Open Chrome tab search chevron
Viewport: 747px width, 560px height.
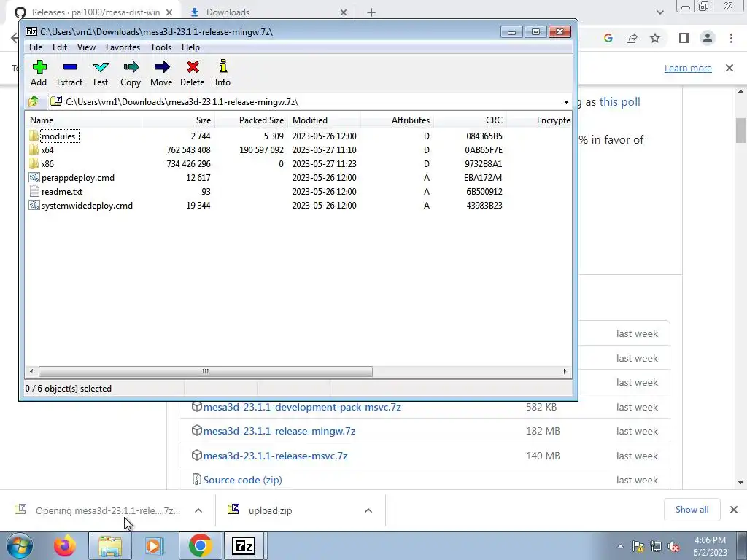point(659,12)
